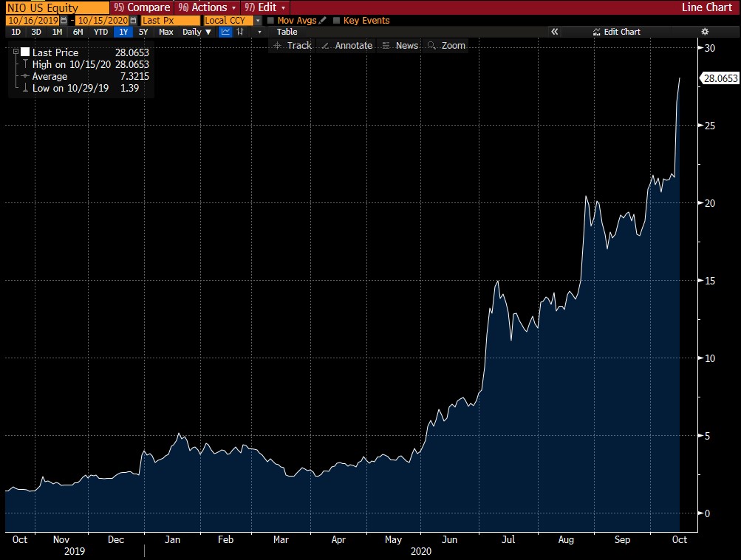Open the Table view
The height and width of the screenshot is (560, 741).
click(287, 32)
